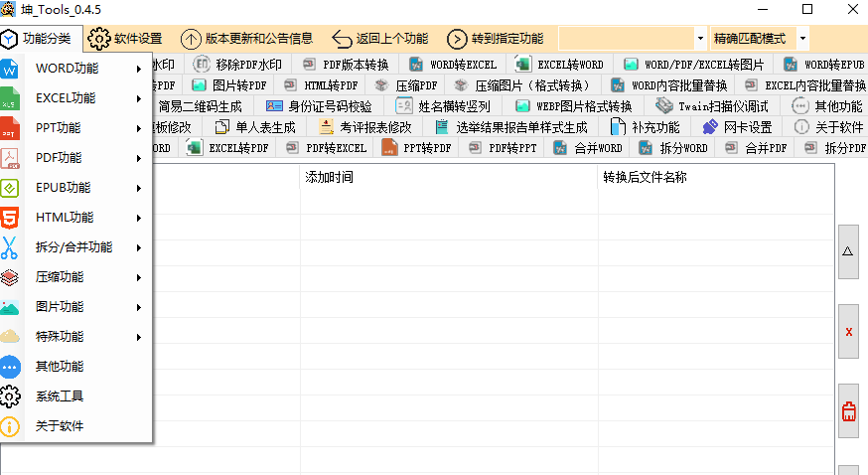Click inside the function search input field

627,39
